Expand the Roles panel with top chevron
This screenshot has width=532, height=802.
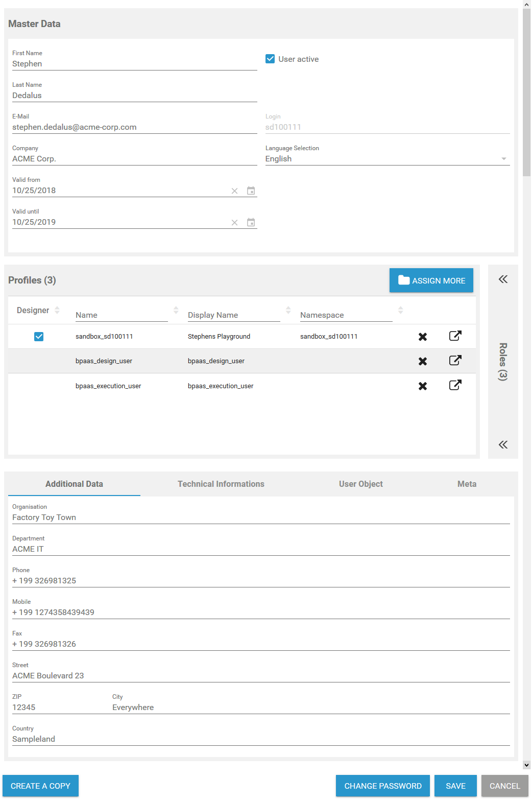pos(503,279)
